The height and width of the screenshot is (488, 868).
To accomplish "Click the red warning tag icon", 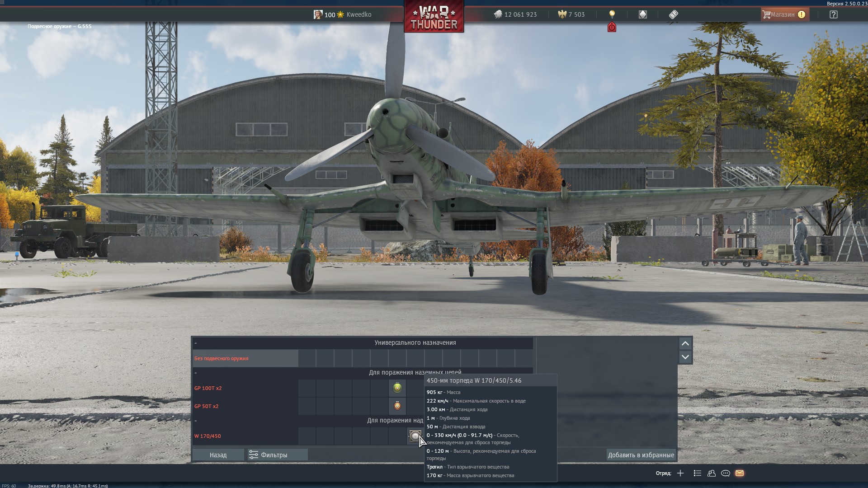I will [612, 28].
